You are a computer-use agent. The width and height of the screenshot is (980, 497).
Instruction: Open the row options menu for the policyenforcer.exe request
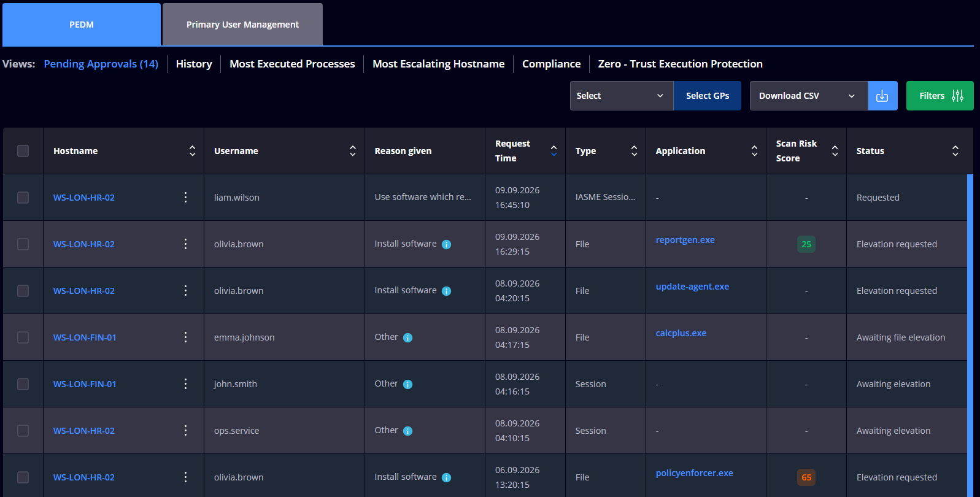tap(185, 477)
